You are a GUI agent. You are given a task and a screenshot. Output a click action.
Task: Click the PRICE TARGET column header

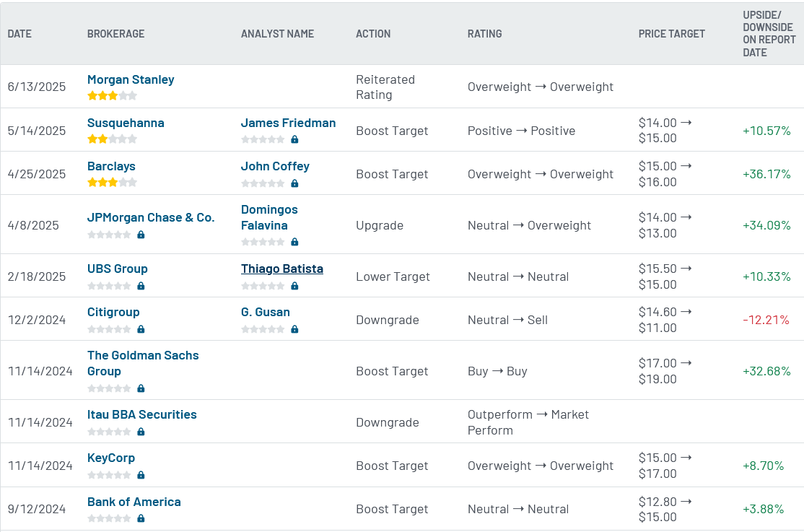(x=672, y=34)
